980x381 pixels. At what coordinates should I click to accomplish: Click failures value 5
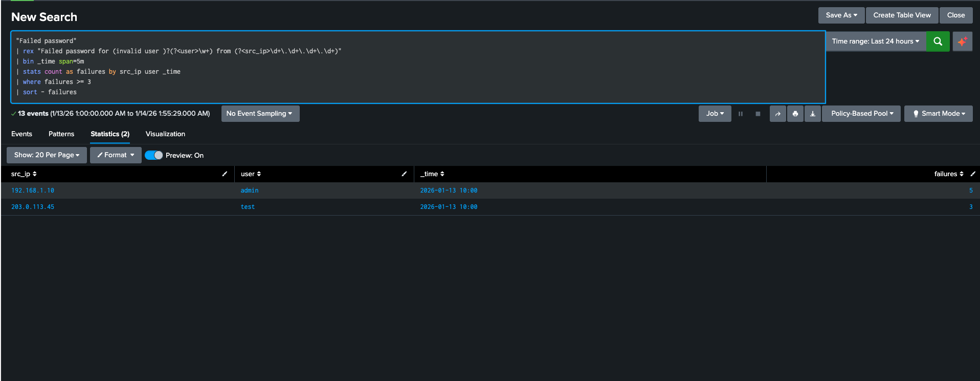971,190
